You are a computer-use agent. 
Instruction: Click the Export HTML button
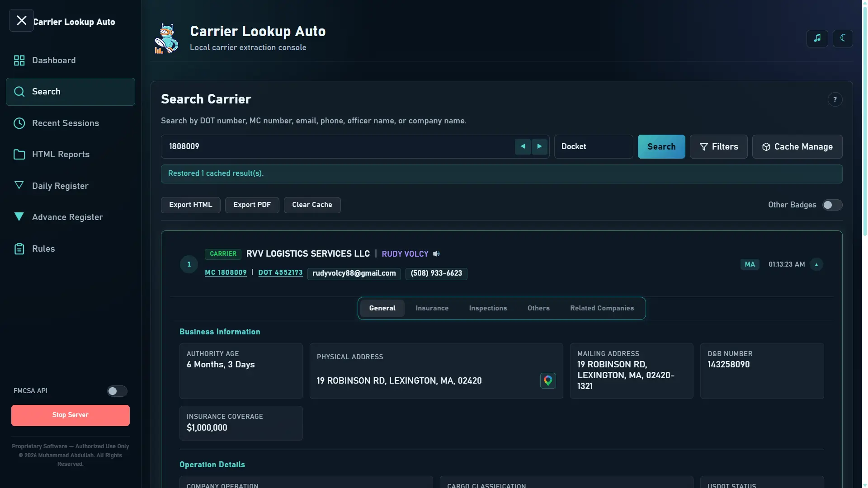(x=190, y=205)
